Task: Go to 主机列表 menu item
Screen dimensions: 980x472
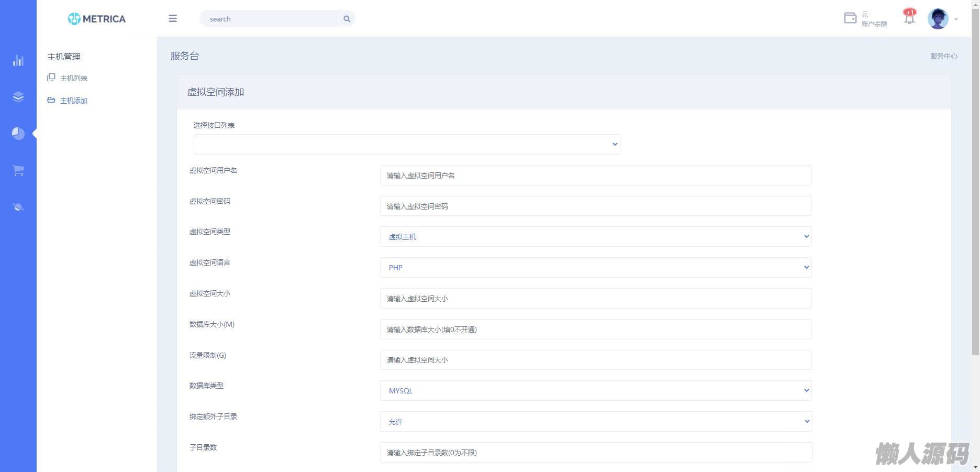Action: click(x=73, y=78)
